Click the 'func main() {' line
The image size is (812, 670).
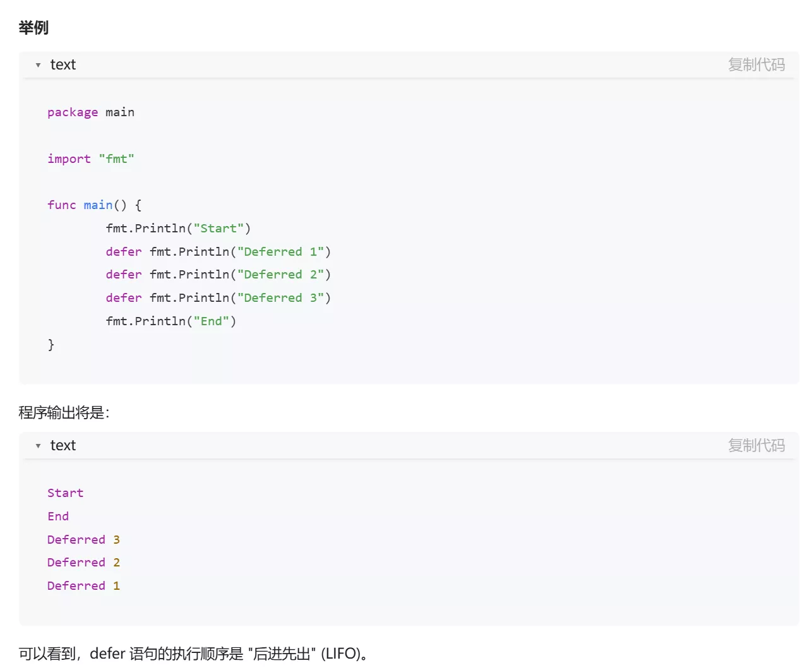94,205
